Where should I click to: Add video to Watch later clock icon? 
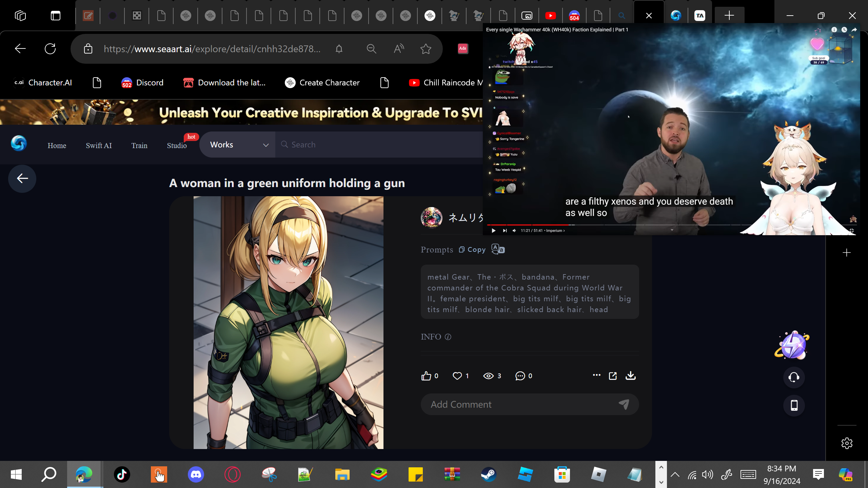point(844,30)
